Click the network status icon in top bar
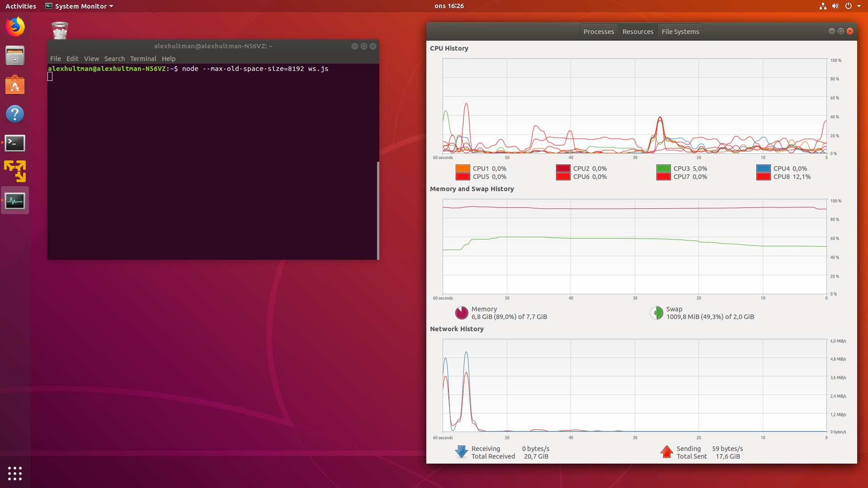 (x=823, y=6)
